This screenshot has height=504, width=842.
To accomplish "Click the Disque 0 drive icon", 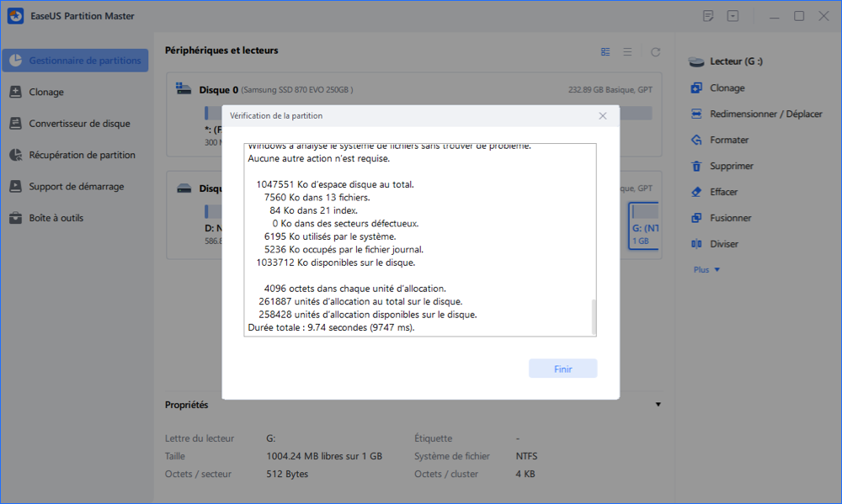I will point(184,89).
